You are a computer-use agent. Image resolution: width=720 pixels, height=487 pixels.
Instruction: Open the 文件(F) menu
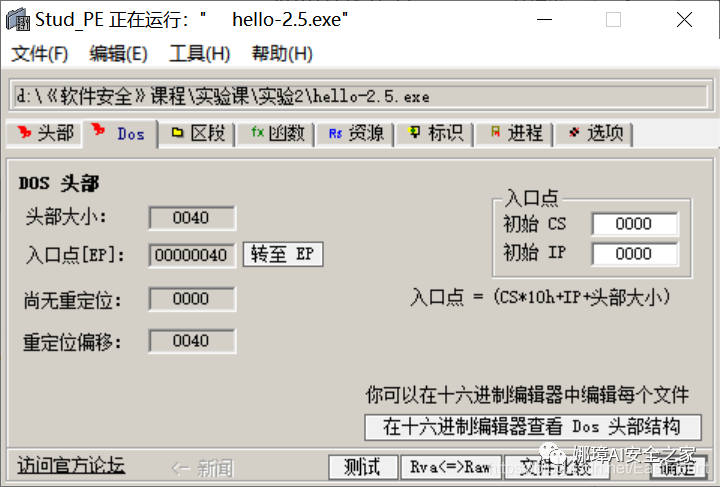(39, 54)
